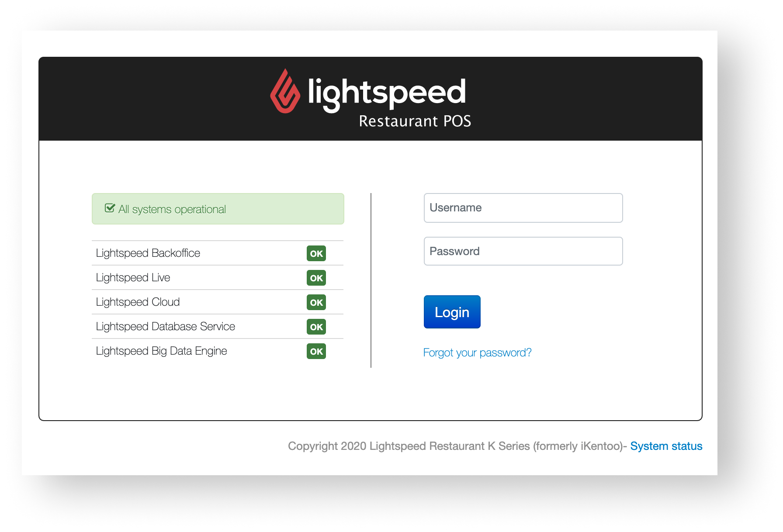Click the Lightspeed Live row label
The image size is (783, 532).
tap(133, 277)
